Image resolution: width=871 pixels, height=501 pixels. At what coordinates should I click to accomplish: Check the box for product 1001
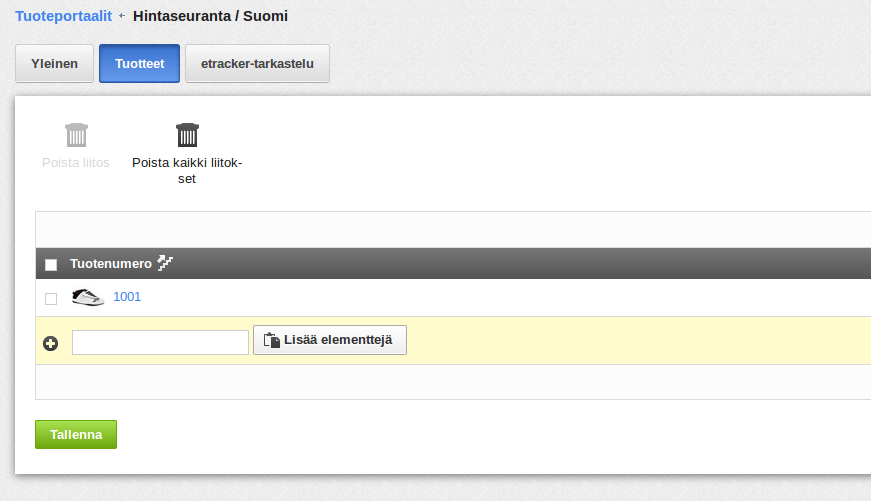click(51, 299)
